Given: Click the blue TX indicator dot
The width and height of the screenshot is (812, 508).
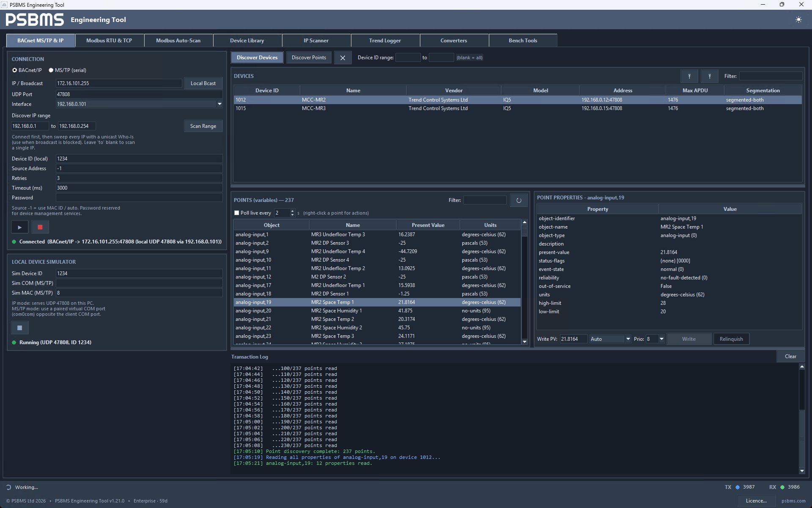Looking at the screenshot, I should (738, 487).
